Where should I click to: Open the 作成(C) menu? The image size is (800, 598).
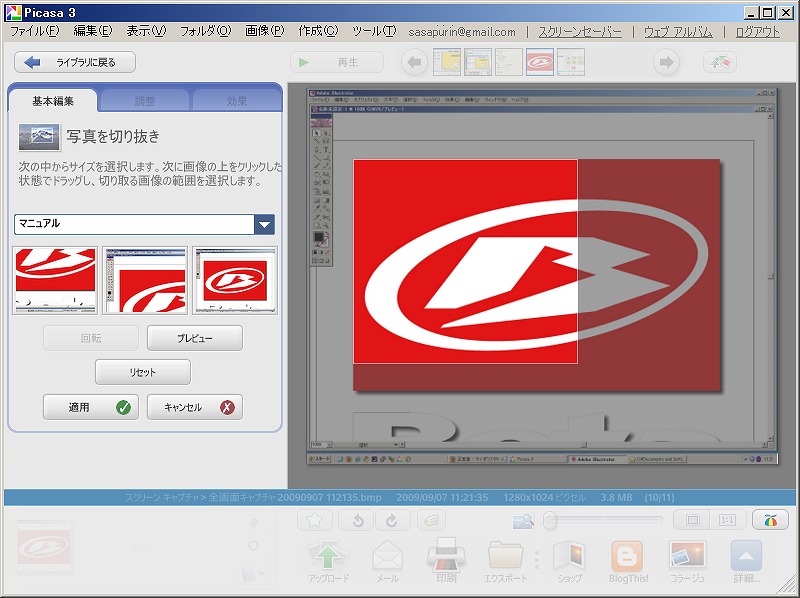pos(318,31)
